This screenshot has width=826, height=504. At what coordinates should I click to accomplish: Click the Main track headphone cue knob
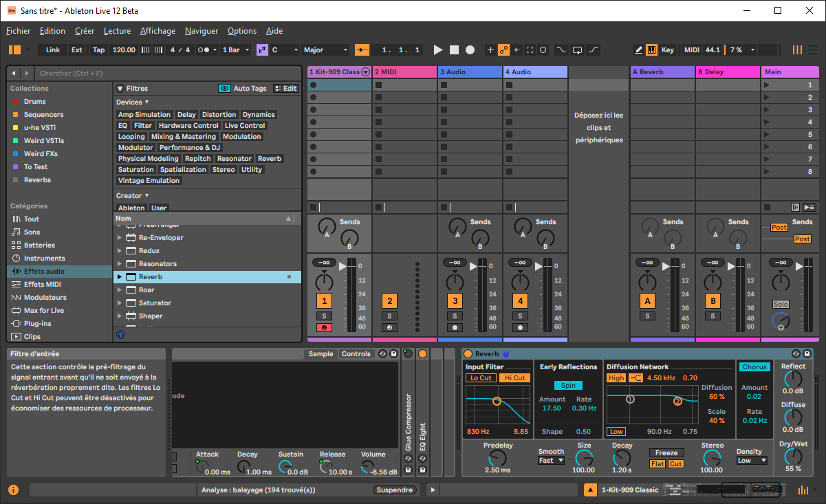781,320
